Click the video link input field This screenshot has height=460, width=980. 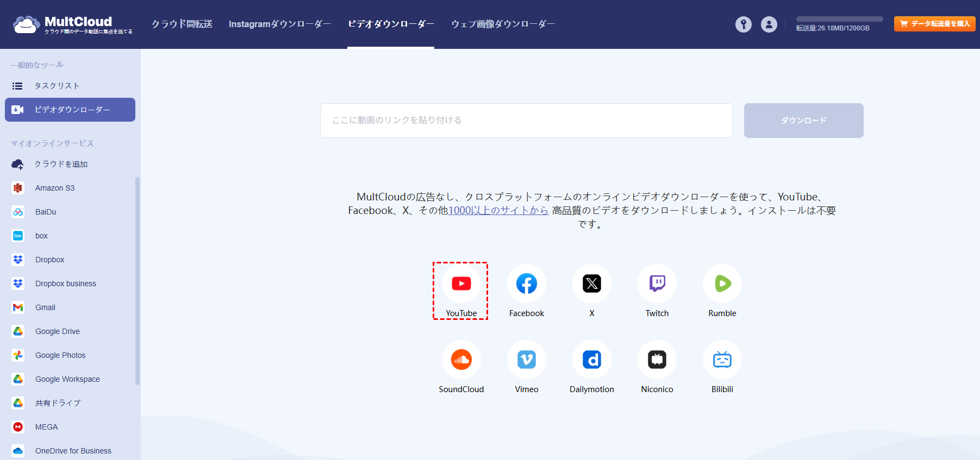526,121
